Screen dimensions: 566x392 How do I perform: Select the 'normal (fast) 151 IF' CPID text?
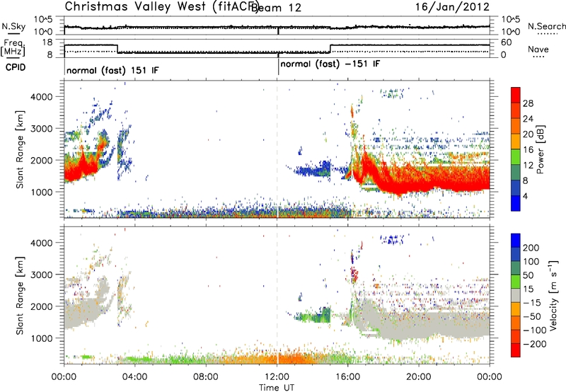[x=112, y=70]
